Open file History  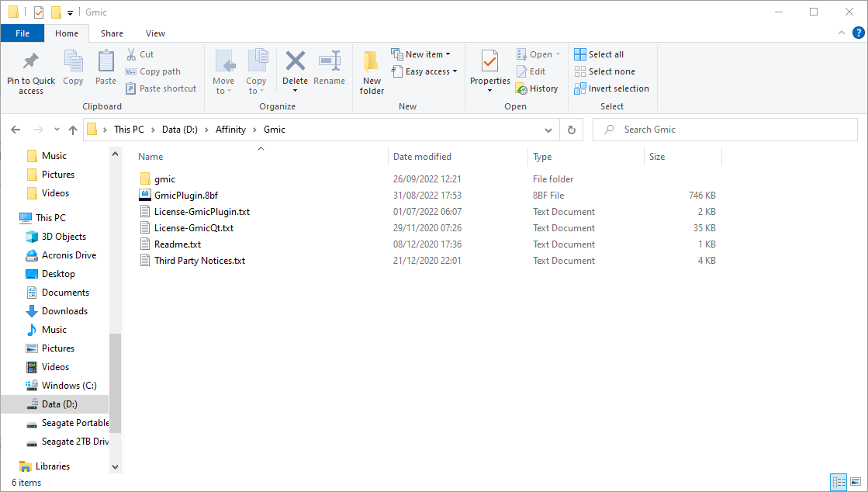(x=537, y=88)
